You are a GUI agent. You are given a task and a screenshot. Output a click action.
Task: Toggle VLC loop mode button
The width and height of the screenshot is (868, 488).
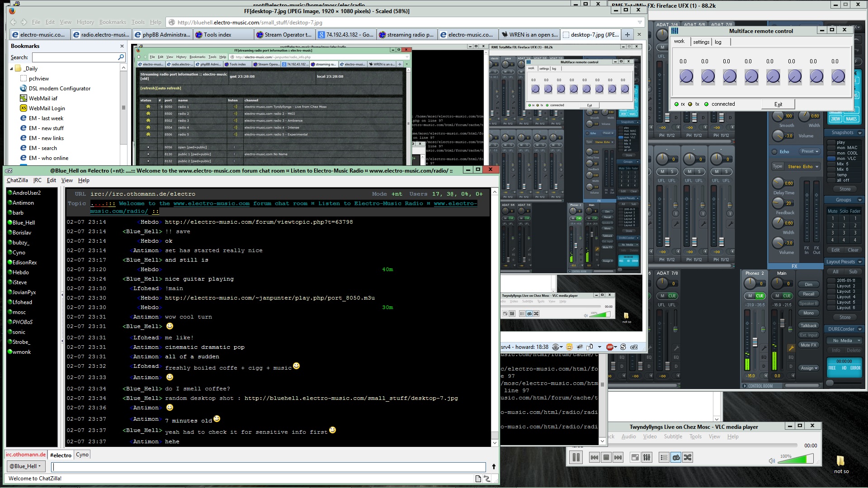tap(676, 457)
